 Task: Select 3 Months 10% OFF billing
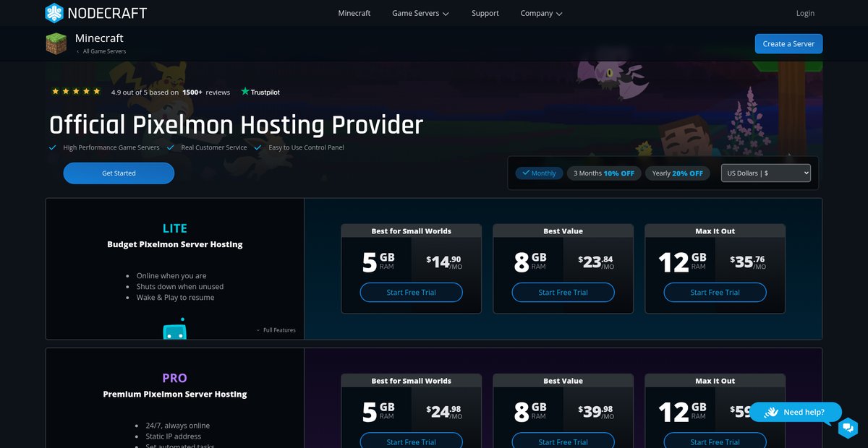604,173
